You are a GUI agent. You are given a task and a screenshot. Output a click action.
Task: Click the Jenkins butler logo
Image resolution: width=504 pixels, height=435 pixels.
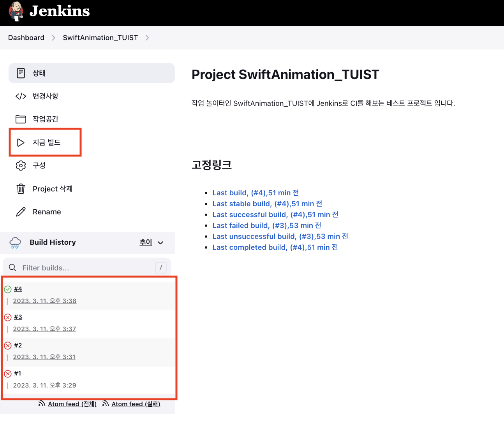(16, 11)
